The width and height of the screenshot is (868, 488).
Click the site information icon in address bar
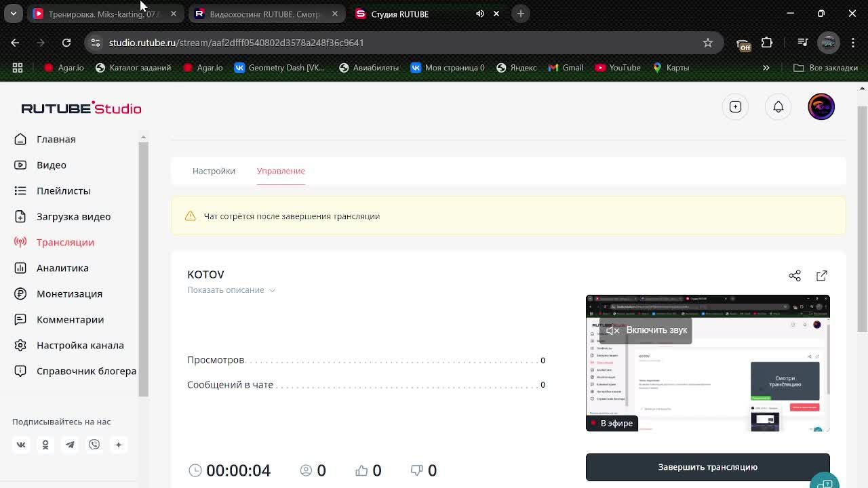coord(95,43)
